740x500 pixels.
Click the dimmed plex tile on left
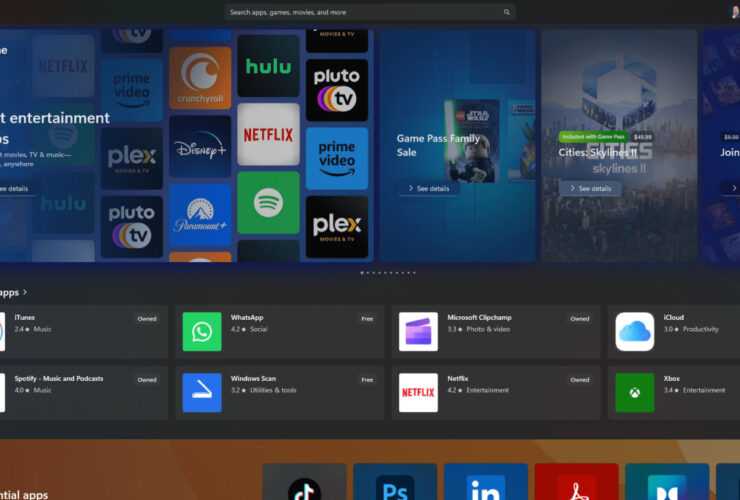[x=132, y=159]
